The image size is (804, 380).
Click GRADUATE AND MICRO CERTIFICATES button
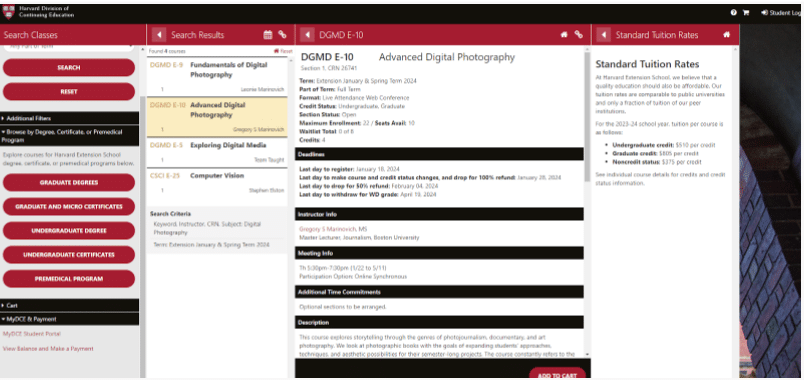[69, 207]
